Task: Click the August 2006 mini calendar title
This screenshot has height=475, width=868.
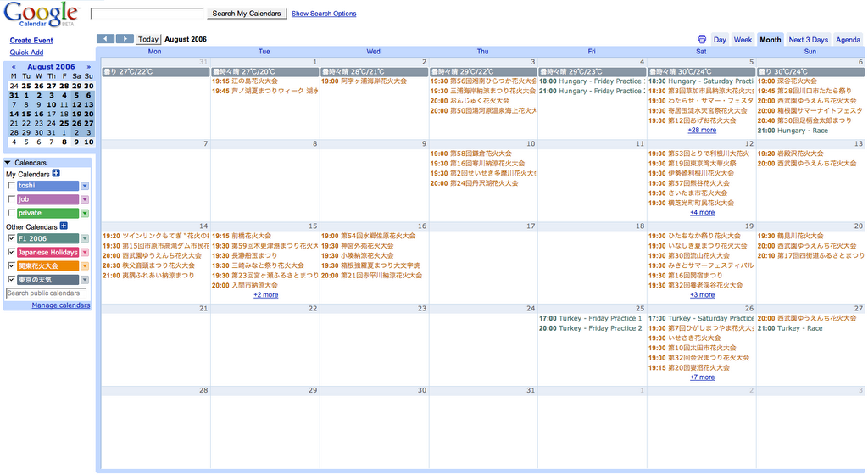Action: click(51, 67)
